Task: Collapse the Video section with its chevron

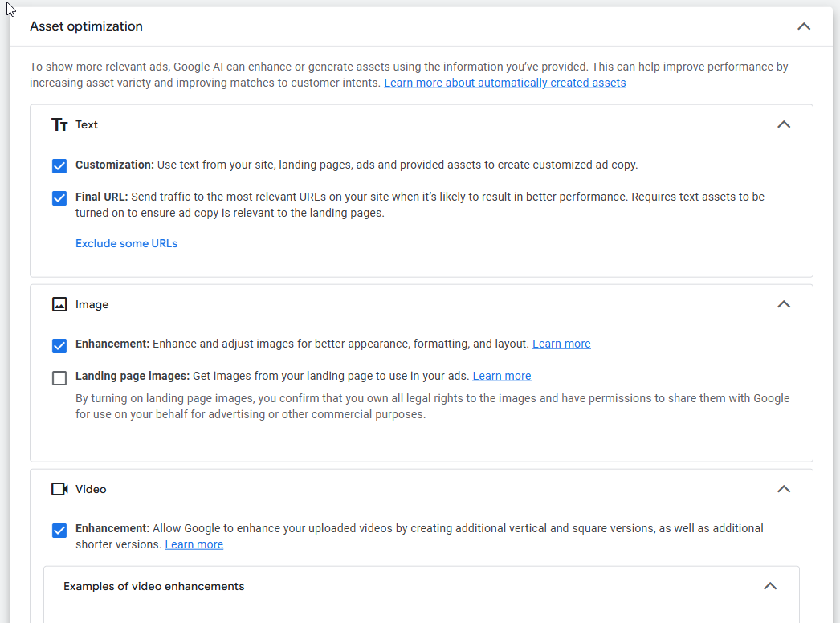Action: coord(784,489)
